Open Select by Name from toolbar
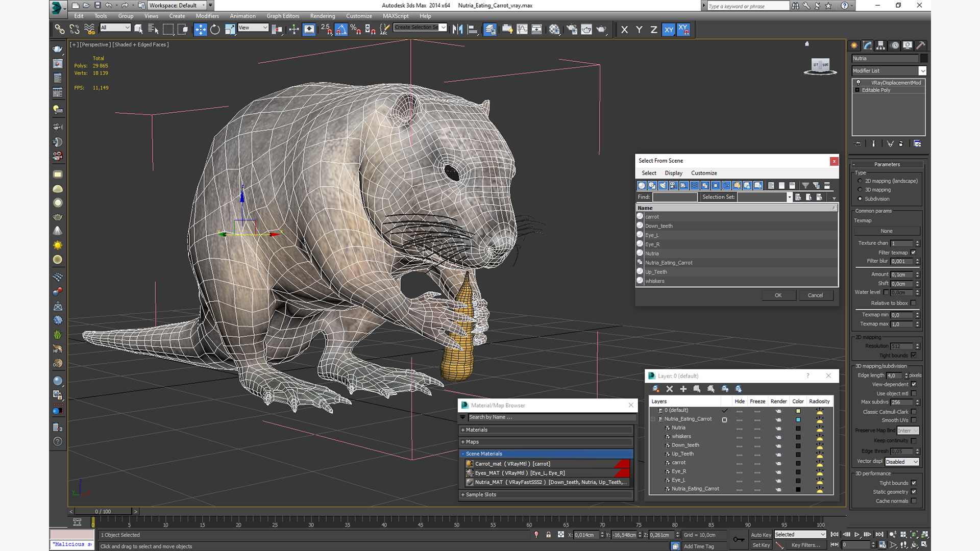Screen dimensions: 980x551 153,30
